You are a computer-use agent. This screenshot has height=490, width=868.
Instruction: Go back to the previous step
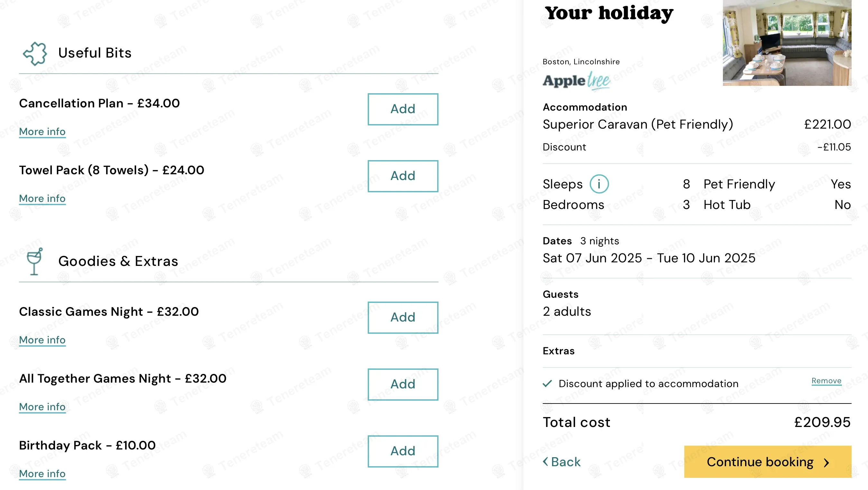click(x=562, y=462)
